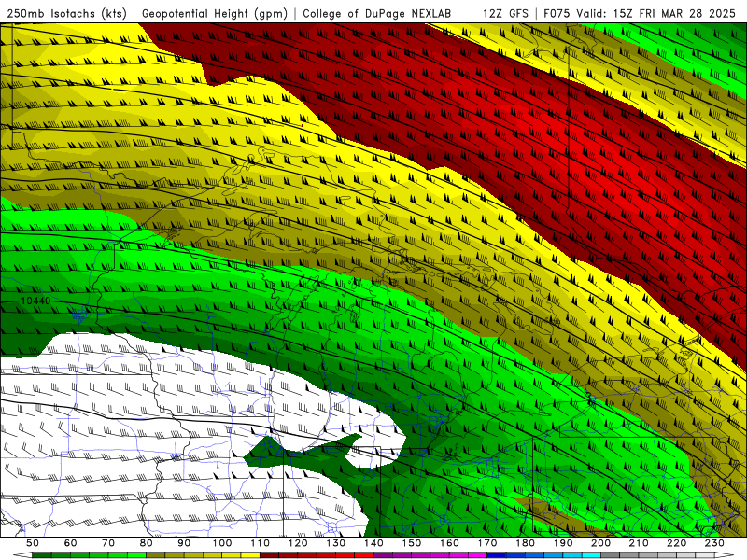
Task: Select the dark gray swatch just after 200
Action: point(611,555)
